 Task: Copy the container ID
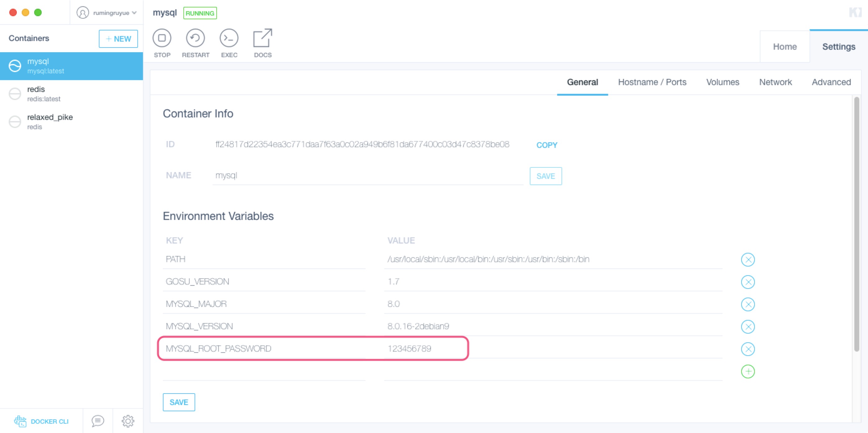(x=547, y=145)
